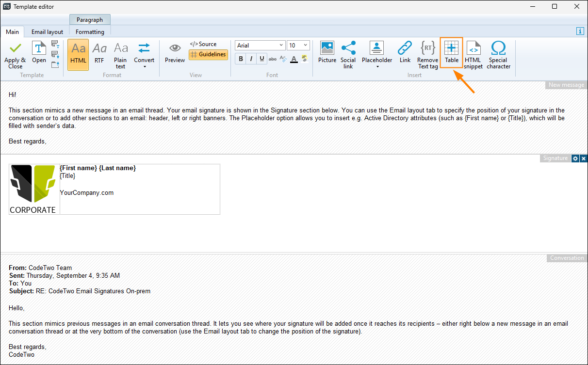
Task: Toggle italic formatting
Action: coord(251,59)
